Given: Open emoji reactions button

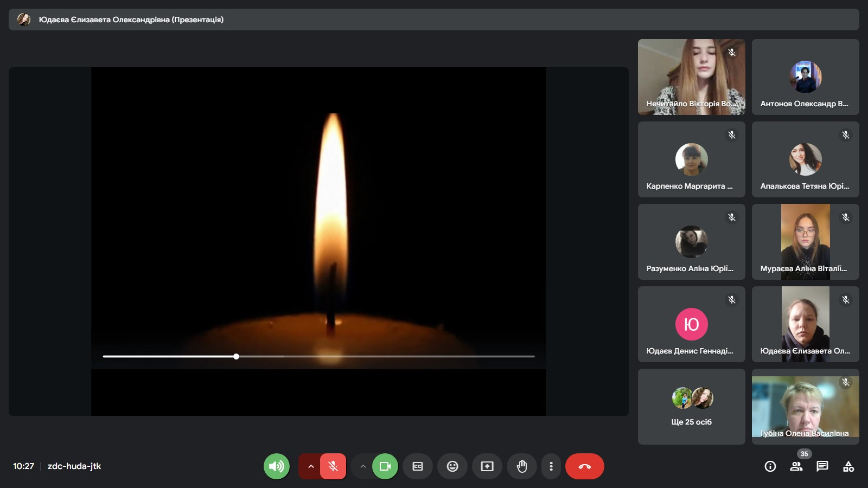Looking at the screenshot, I should pyautogui.click(x=452, y=466).
